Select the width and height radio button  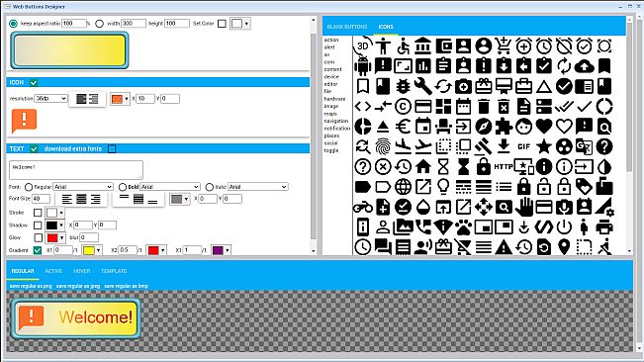99,24
